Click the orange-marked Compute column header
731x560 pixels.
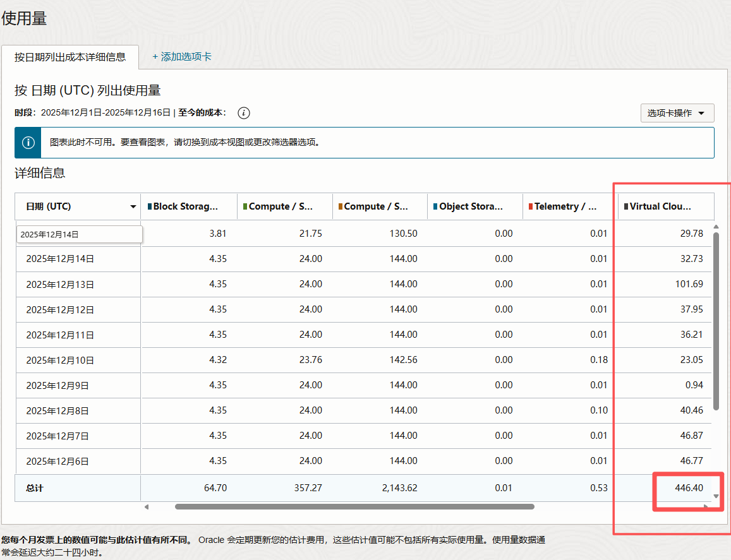click(376, 206)
